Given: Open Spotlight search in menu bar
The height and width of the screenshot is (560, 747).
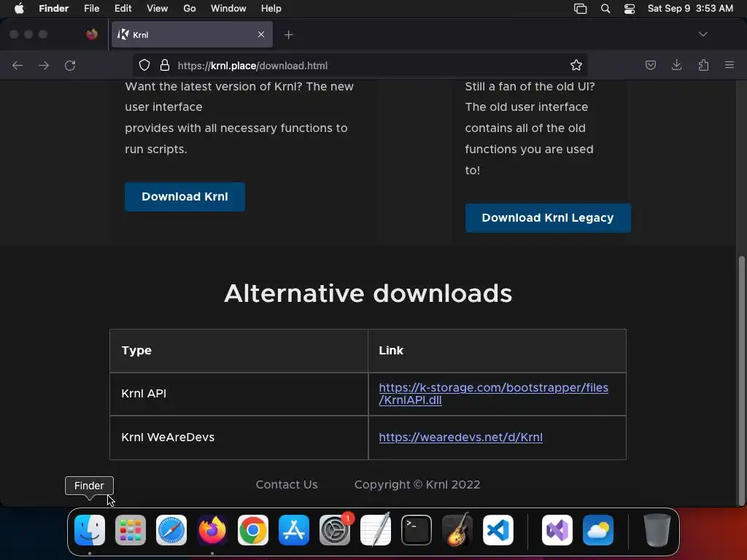Looking at the screenshot, I should click(x=605, y=9).
